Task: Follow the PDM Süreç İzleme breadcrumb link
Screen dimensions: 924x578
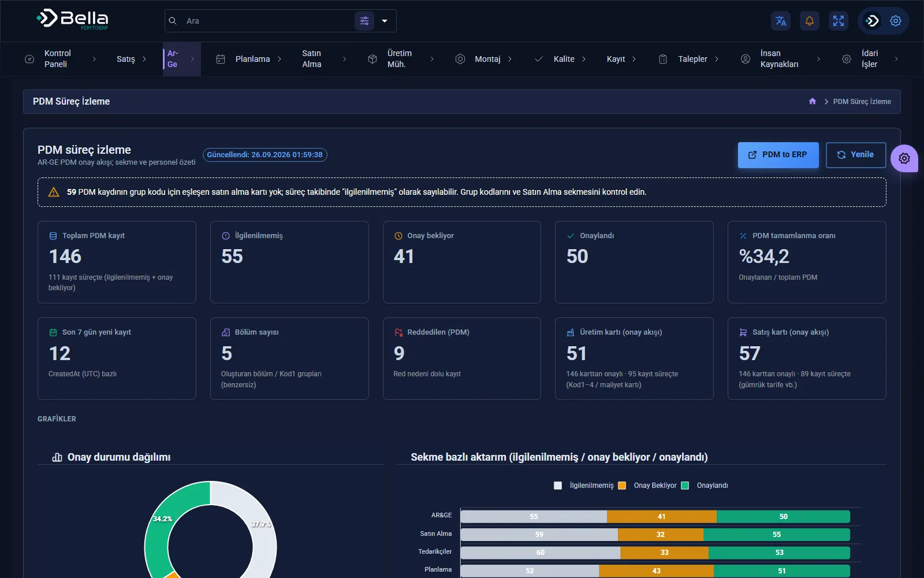Action: pyautogui.click(x=862, y=102)
